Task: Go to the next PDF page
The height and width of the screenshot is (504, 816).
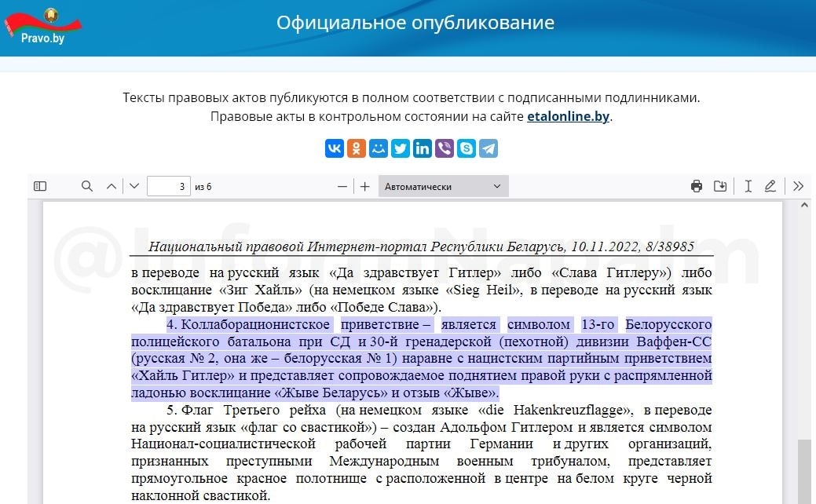Action: 134,186
